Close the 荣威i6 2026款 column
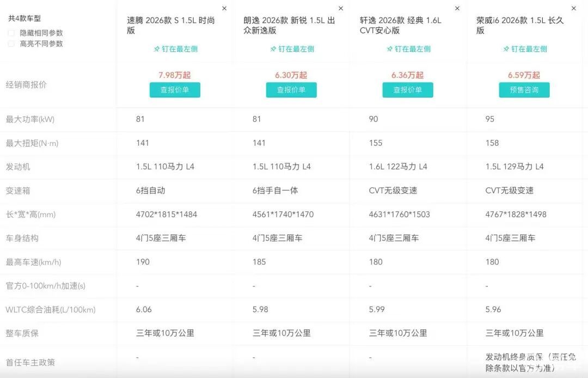 click(x=573, y=9)
